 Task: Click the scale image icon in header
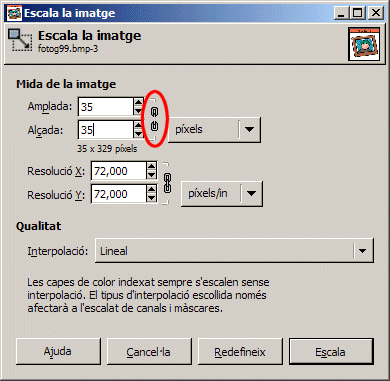[20, 41]
